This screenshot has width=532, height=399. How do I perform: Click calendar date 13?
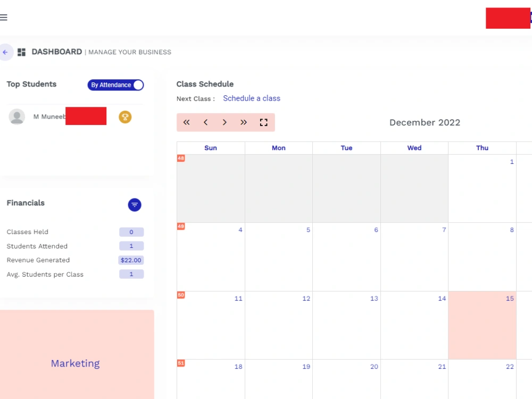(x=374, y=298)
